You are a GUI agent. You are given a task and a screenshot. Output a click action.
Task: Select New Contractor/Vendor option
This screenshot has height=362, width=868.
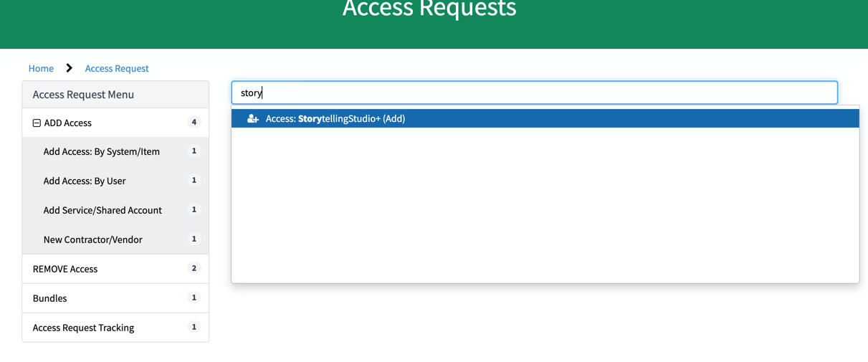click(x=92, y=240)
